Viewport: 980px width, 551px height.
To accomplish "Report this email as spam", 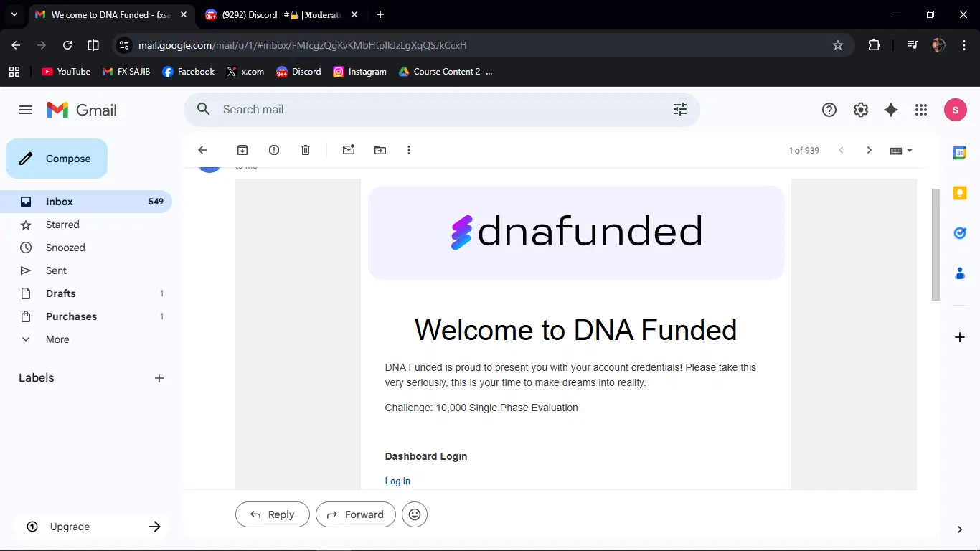I will point(274,150).
